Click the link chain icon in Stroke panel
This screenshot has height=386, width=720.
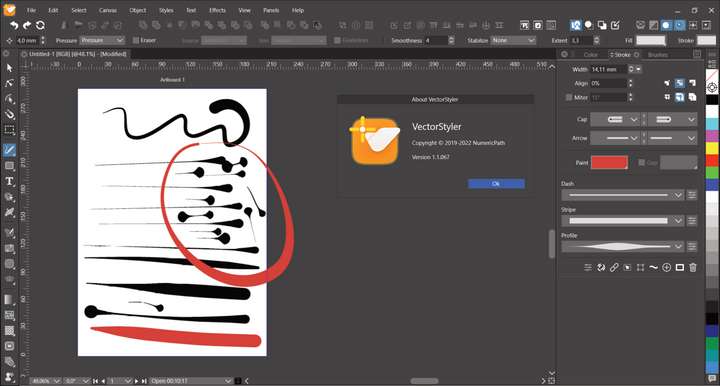tap(614, 267)
